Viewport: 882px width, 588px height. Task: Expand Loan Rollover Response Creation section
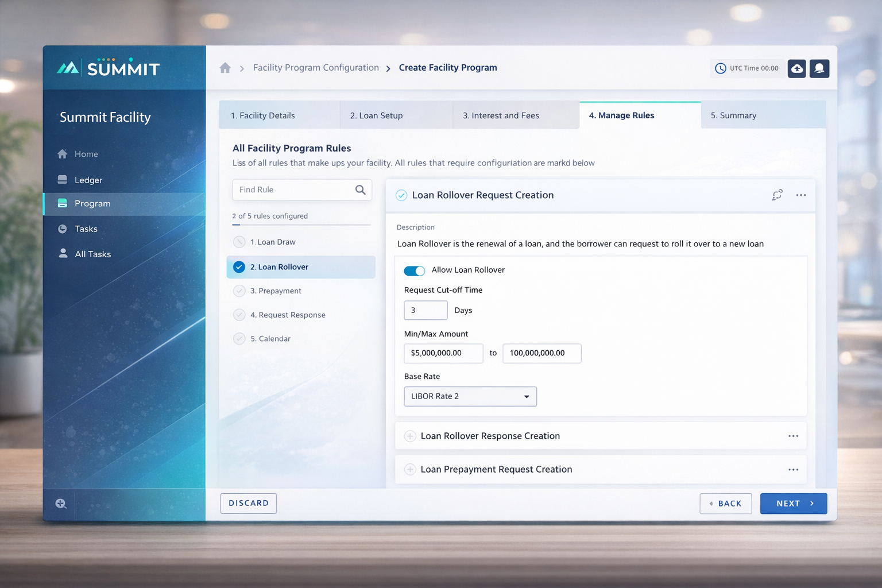410,436
